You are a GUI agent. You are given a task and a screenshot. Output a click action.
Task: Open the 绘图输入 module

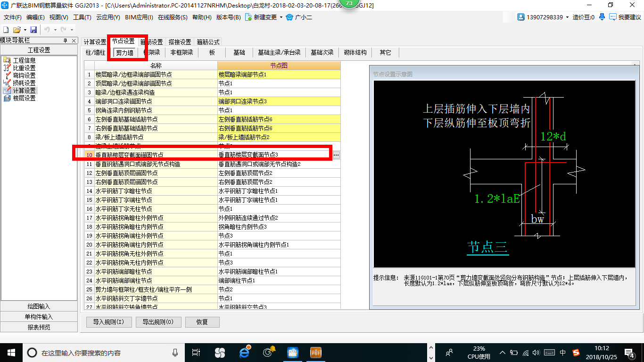click(x=39, y=306)
